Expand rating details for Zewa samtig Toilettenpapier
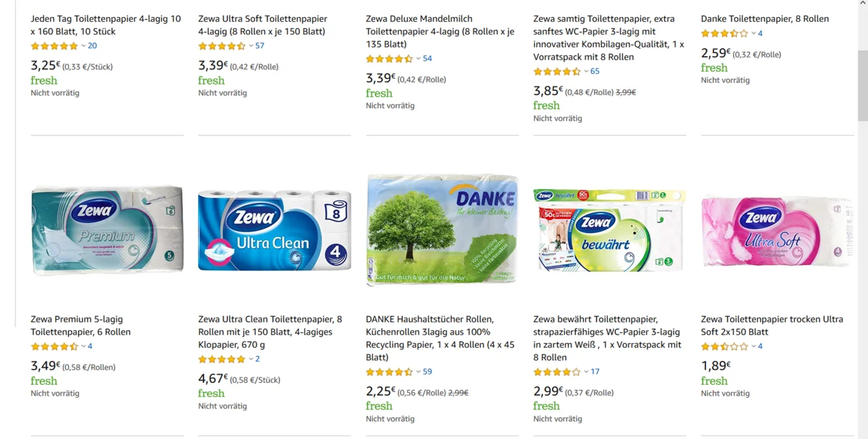 point(586,71)
